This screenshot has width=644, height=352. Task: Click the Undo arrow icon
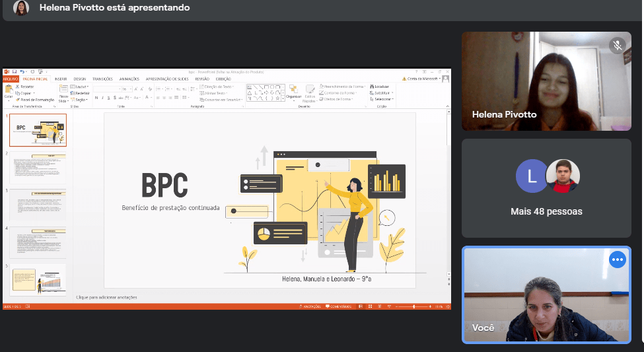point(22,71)
